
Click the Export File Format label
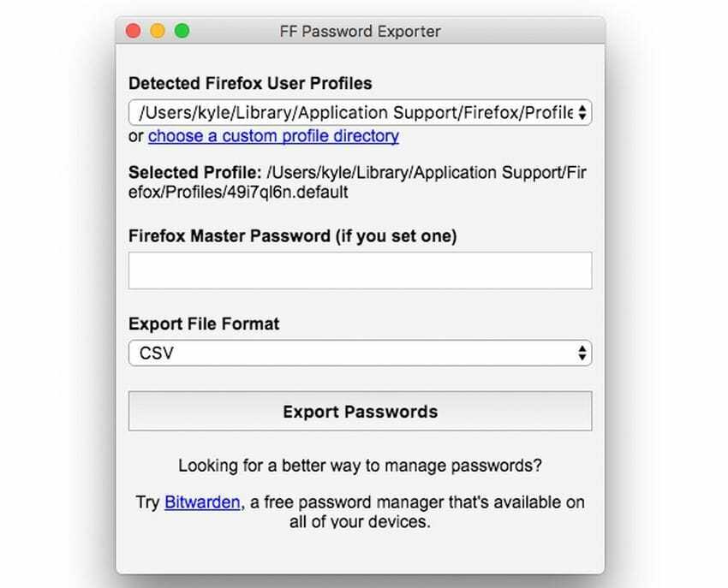point(204,324)
